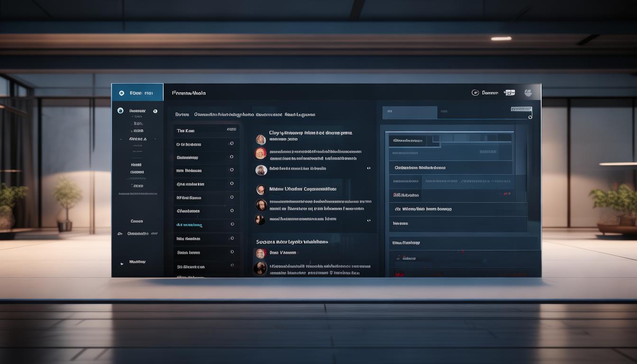Toggle the radio circle on the teal-highlighted list row
The width and height of the screenshot is (637, 364).
point(232,224)
